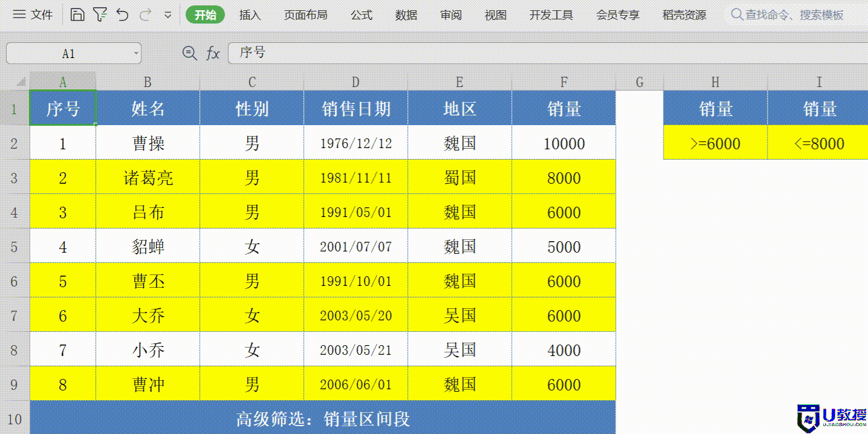Click the save icon

(x=77, y=15)
